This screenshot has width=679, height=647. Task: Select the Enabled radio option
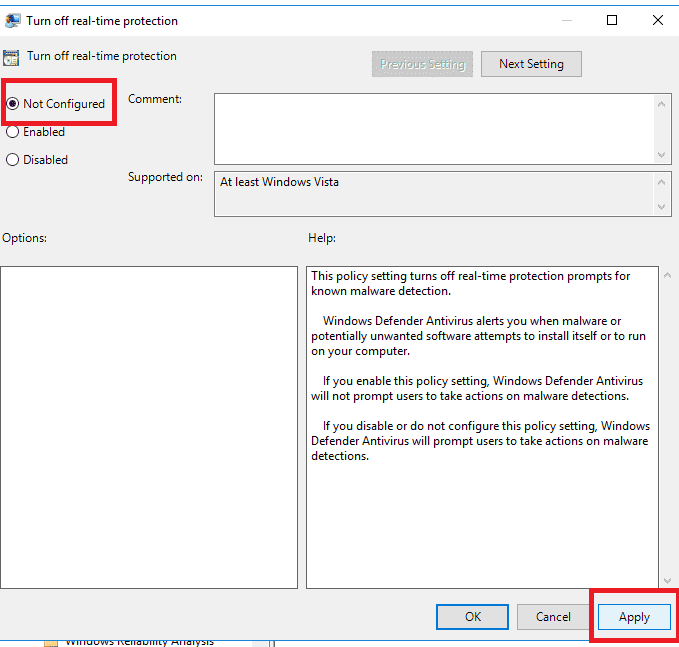pos(13,132)
